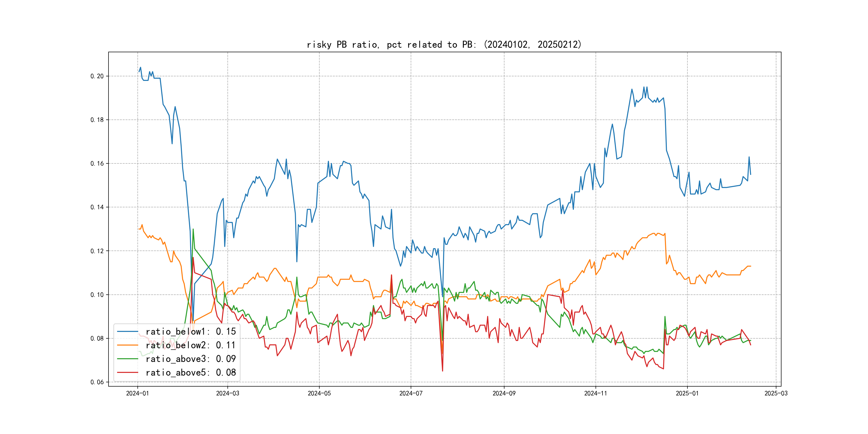Select the 'ratio_below2: 0.11' legend label
Image resolution: width=868 pixels, height=434 pixels.
[x=191, y=345]
